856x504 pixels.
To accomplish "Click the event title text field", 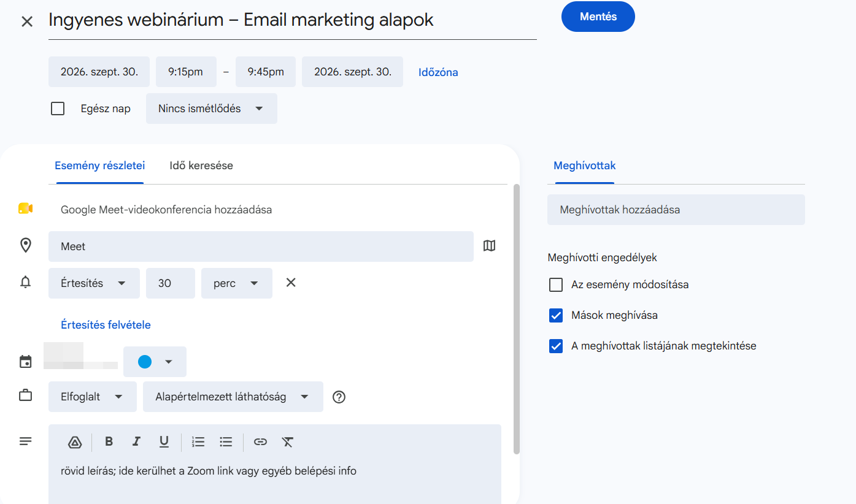I will coord(293,20).
